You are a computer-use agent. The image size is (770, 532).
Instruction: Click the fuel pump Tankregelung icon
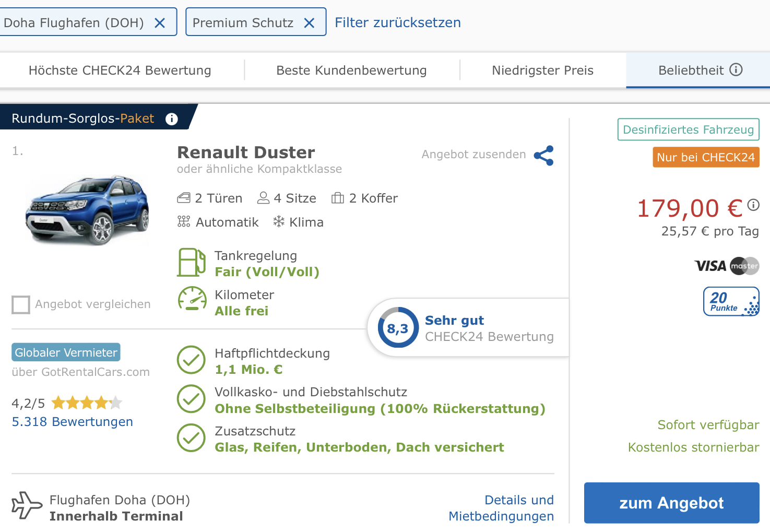(191, 263)
